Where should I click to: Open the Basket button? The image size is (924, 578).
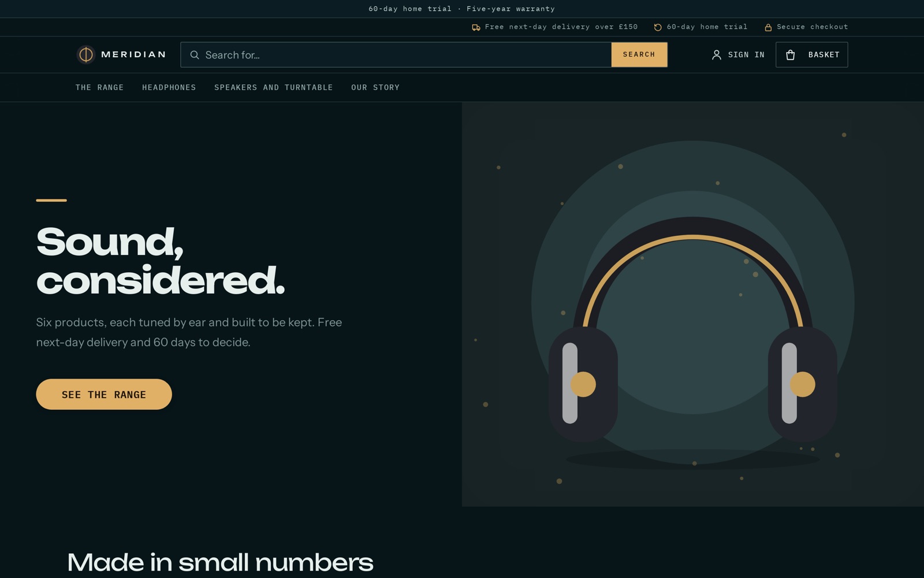811,55
